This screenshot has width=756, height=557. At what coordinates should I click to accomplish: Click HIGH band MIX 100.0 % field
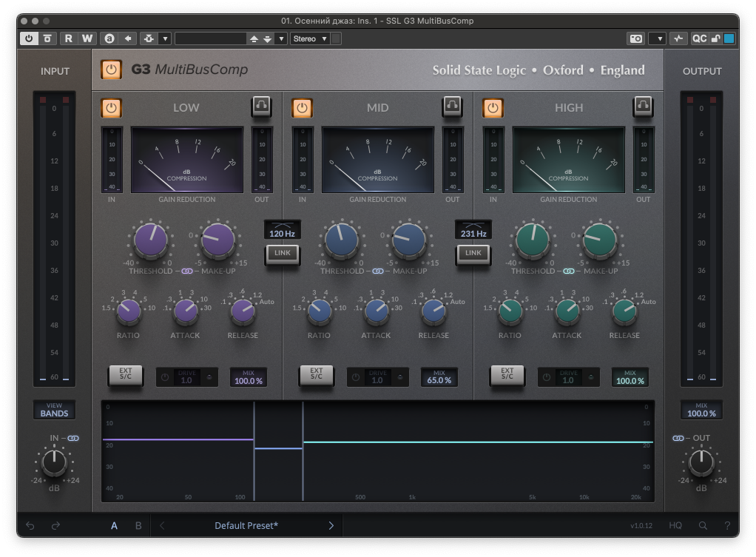(x=630, y=377)
